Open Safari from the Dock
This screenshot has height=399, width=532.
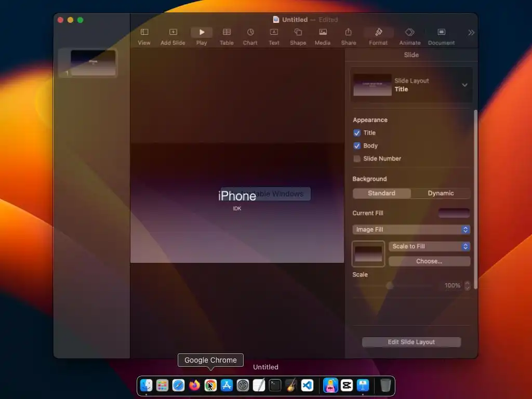[178, 385]
